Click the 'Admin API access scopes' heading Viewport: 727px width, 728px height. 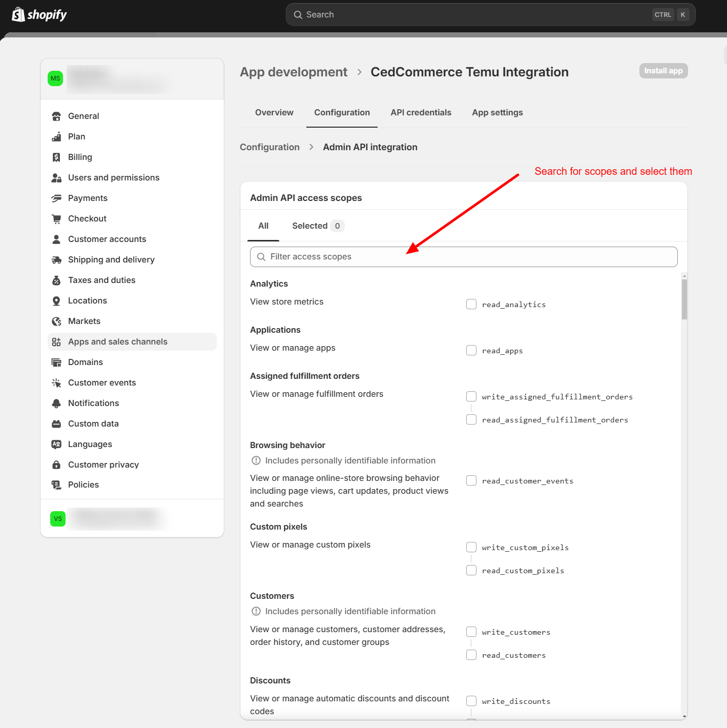coord(306,198)
